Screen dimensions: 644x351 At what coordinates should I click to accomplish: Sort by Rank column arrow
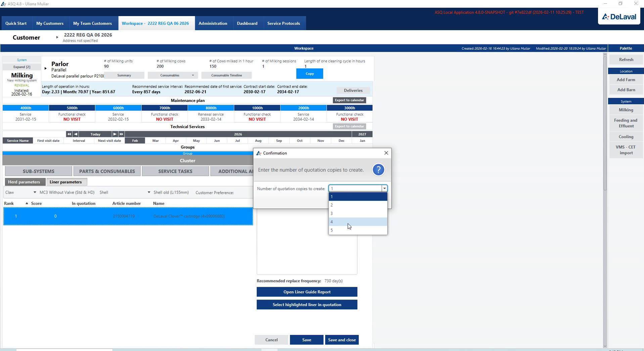[27, 203]
